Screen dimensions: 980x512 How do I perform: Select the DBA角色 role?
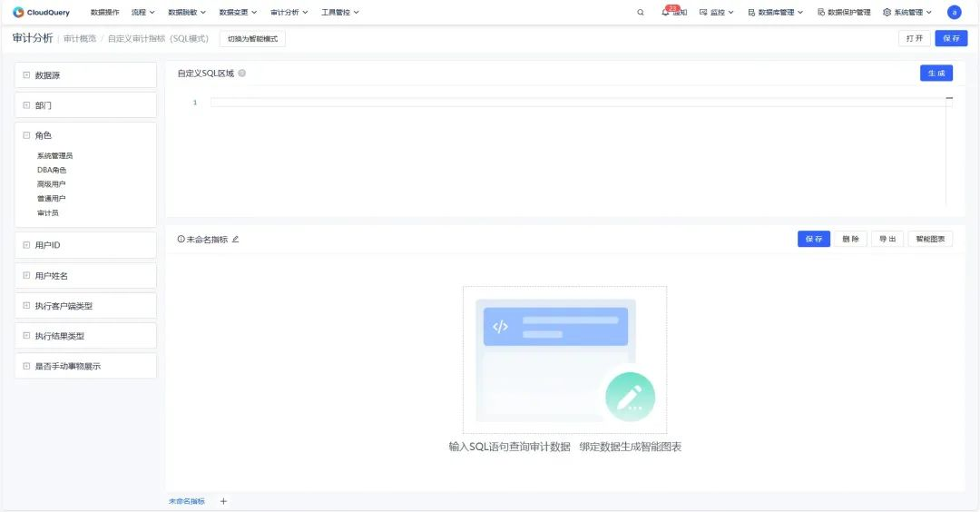pos(51,170)
